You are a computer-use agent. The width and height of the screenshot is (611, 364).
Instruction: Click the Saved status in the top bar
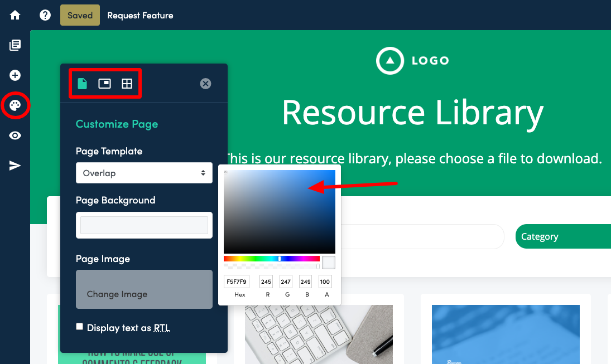(79, 15)
